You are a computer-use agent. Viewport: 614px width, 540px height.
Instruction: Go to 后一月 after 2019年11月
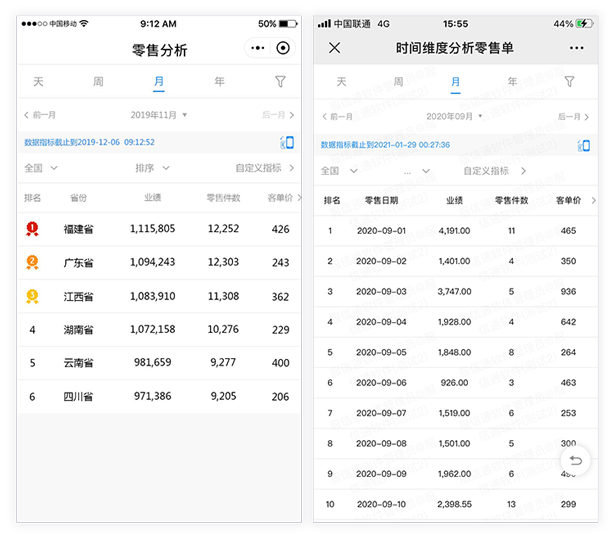[278, 115]
